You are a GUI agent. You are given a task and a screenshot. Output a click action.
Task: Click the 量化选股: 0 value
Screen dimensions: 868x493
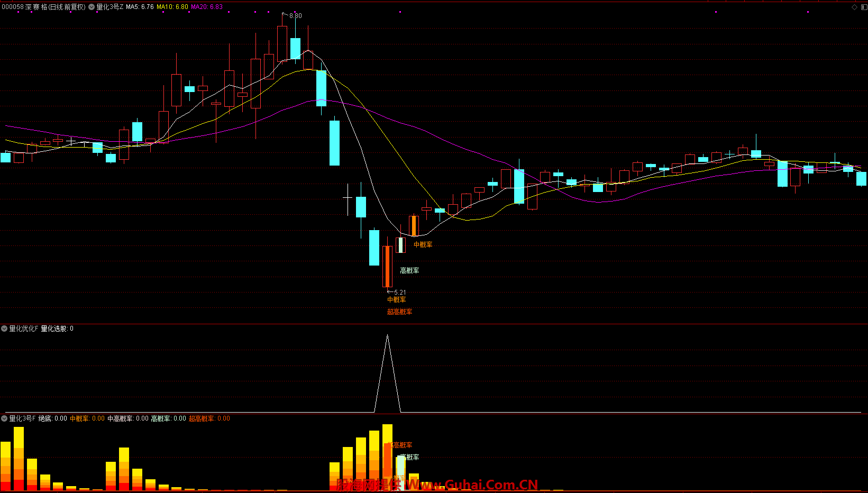tap(57, 328)
